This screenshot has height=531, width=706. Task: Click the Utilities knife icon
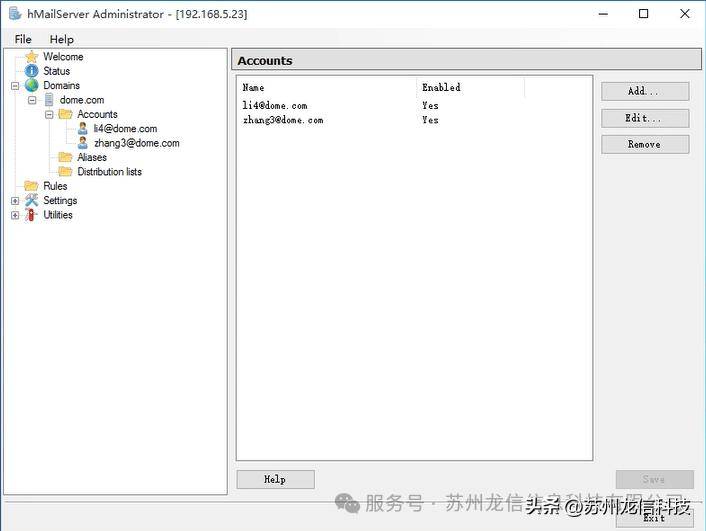(x=31, y=215)
